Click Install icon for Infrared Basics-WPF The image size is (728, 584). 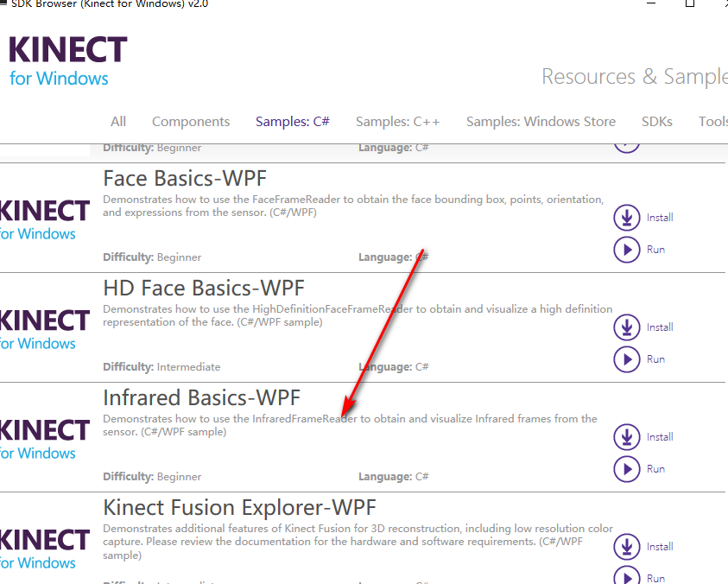627,437
